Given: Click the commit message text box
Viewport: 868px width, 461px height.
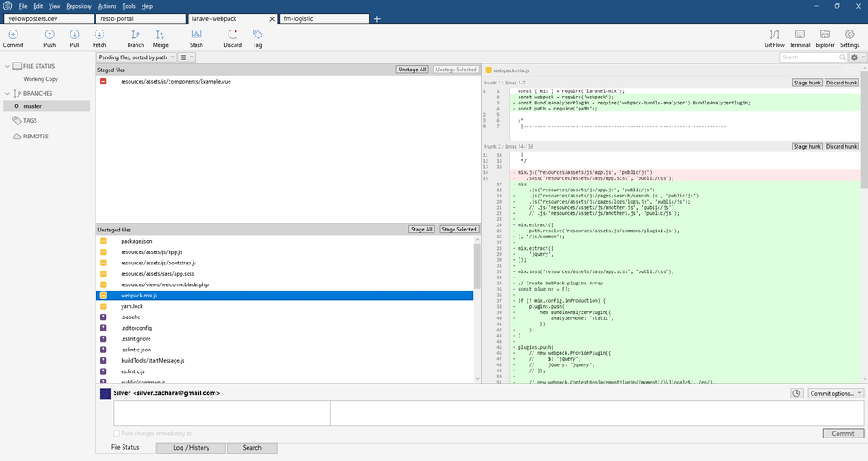Looking at the screenshot, I should coord(488,414).
